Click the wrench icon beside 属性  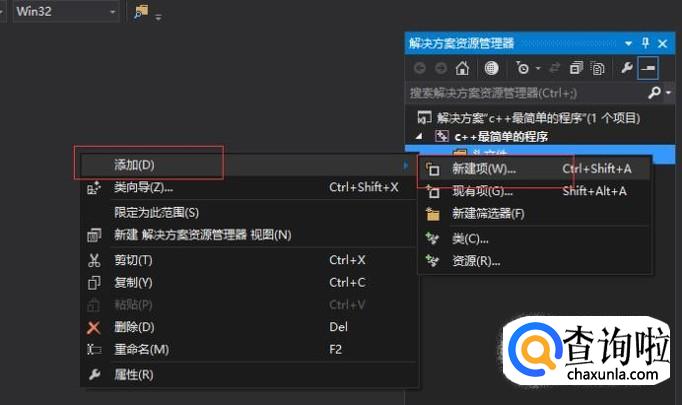coord(94,375)
